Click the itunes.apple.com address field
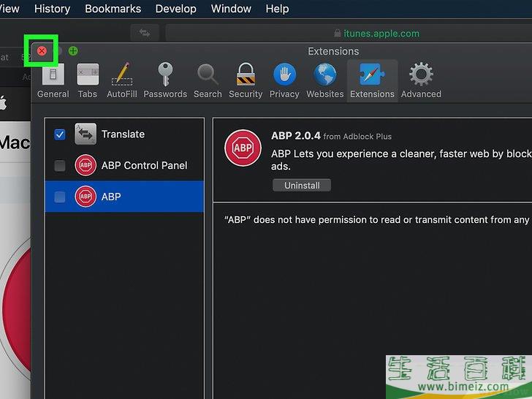Screen dimensions: 532x399 [x=349, y=33]
